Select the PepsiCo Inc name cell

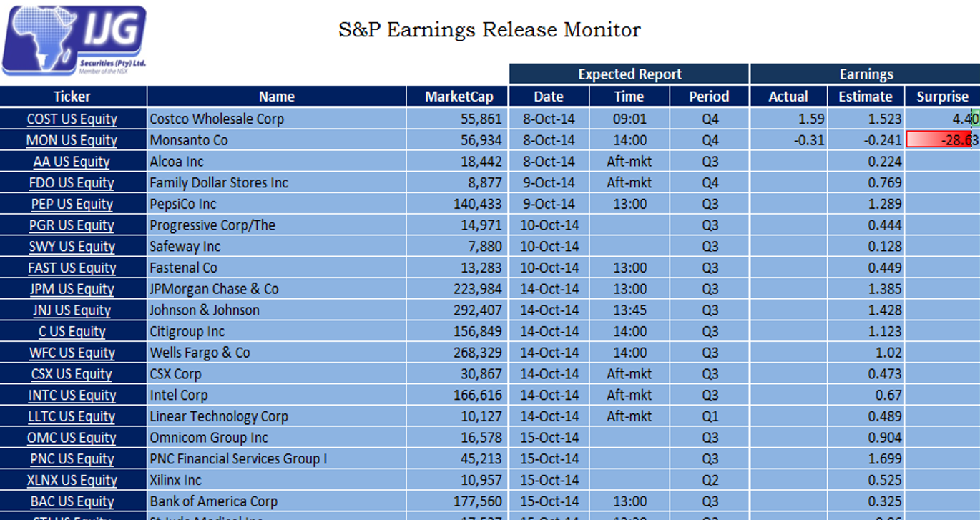[x=277, y=204]
